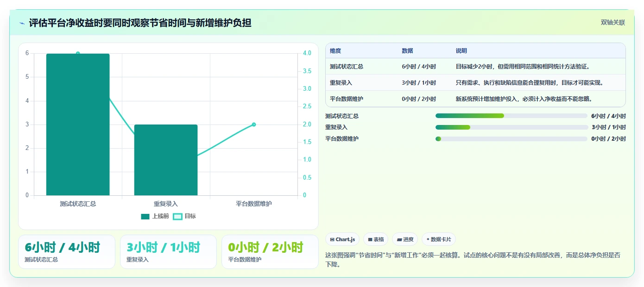Viewport: 644px width, 287px height.
Task: Select the 数据卡片 tag chip
Action: point(438,239)
